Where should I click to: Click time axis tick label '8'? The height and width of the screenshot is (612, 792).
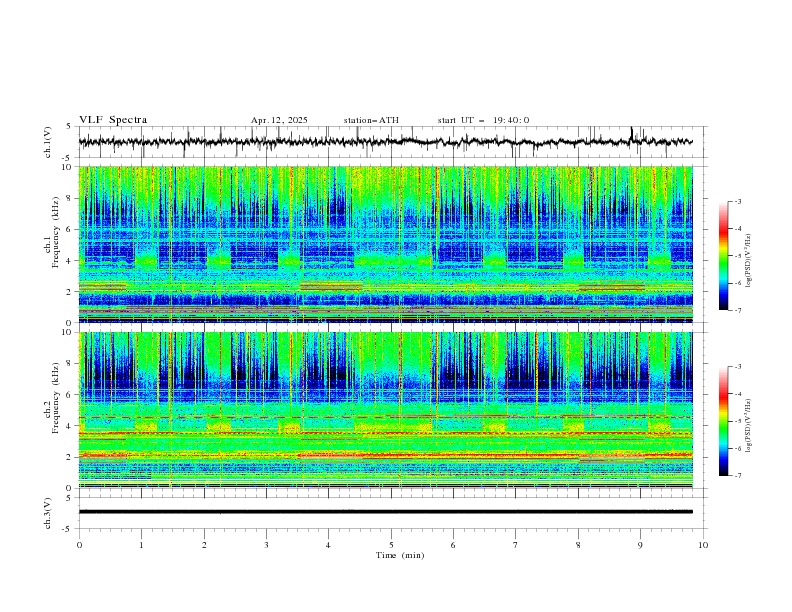[x=578, y=545]
